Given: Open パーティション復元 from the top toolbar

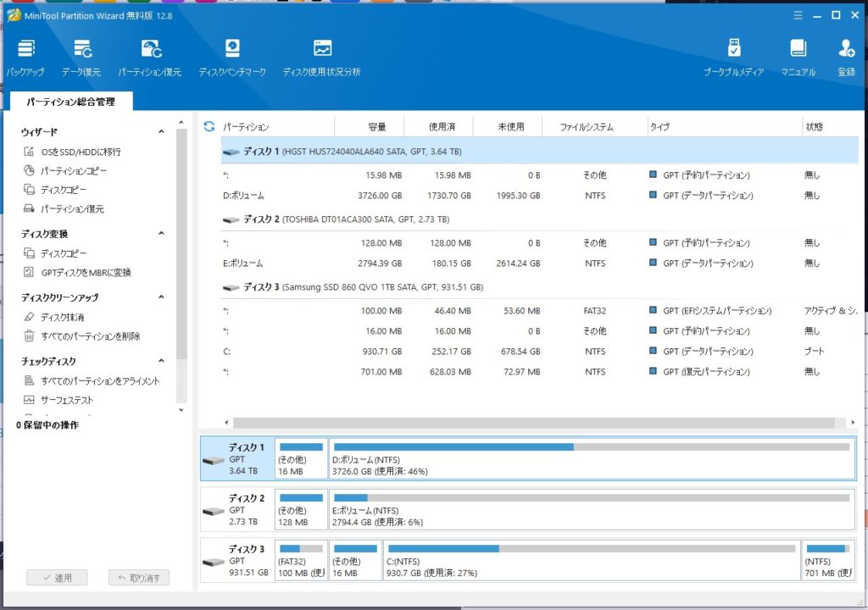Looking at the screenshot, I should [x=150, y=57].
